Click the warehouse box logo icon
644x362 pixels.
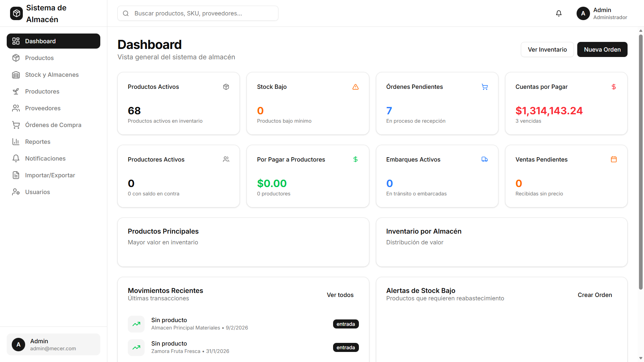tap(16, 13)
